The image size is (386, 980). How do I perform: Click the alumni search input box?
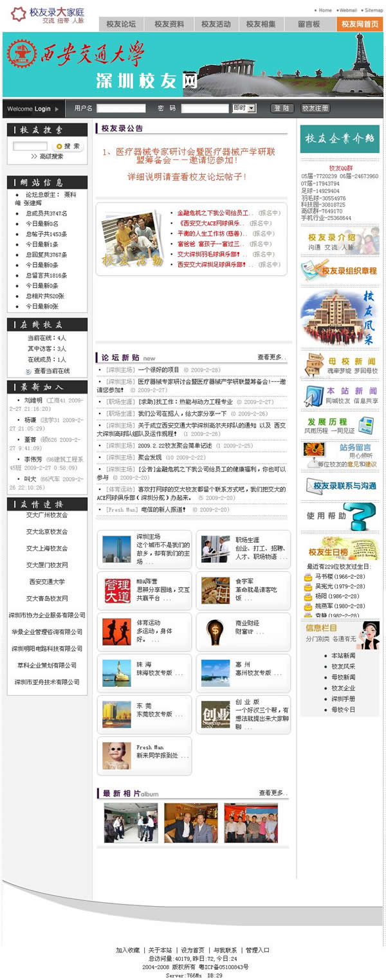[30, 147]
